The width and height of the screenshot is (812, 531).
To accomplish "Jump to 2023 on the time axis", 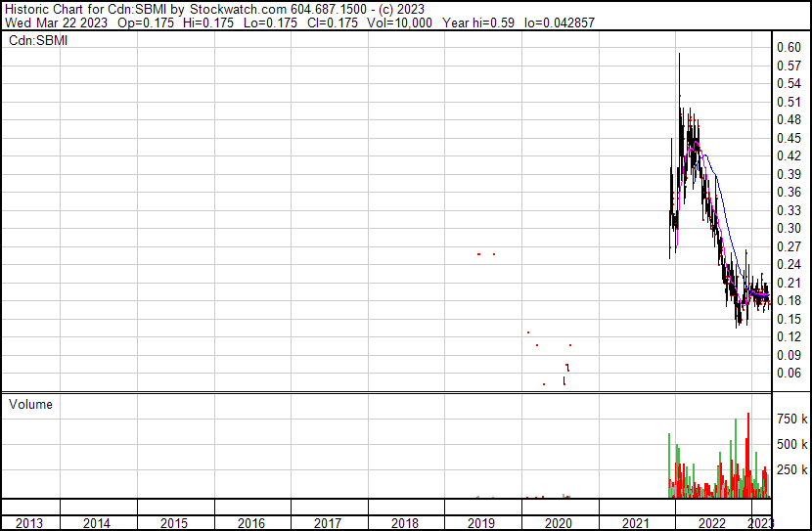I will click(x=760, y=523).
